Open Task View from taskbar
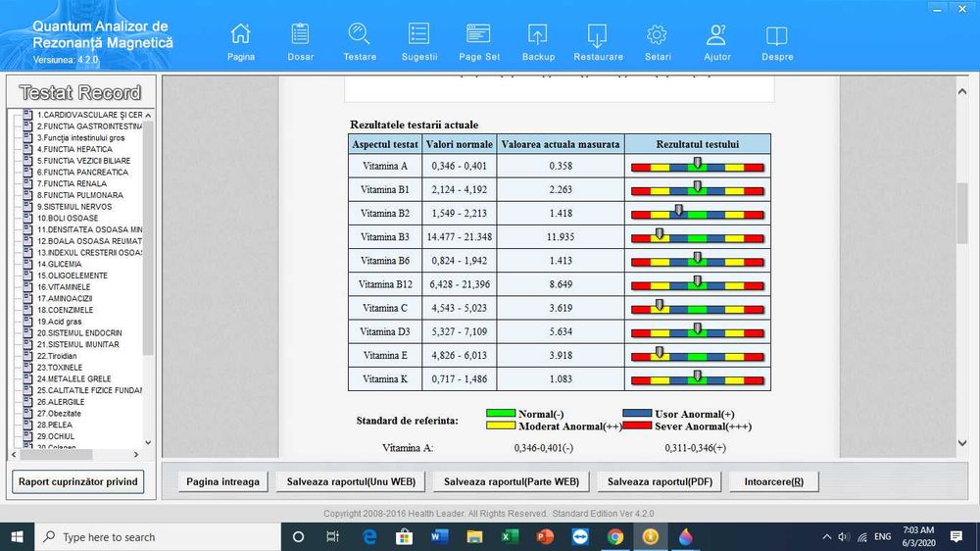Screen dimensions: 980x551 [x=332, y=536]
